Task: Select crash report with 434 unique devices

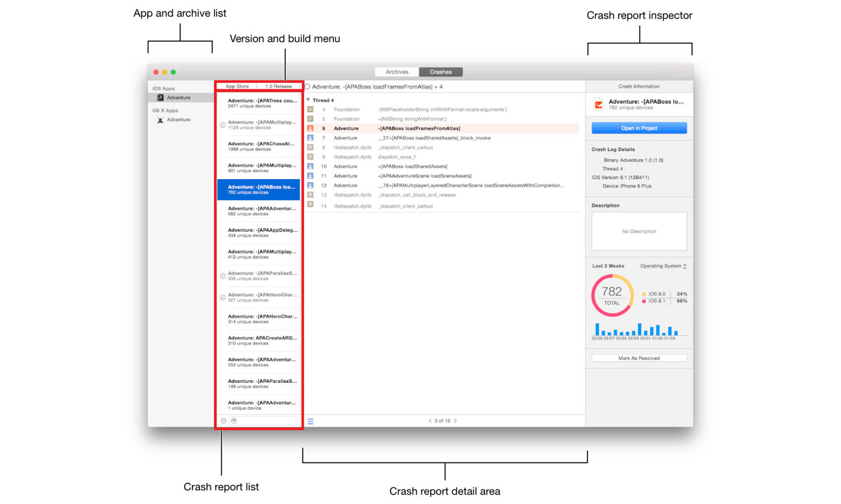Action: (258, 233)
